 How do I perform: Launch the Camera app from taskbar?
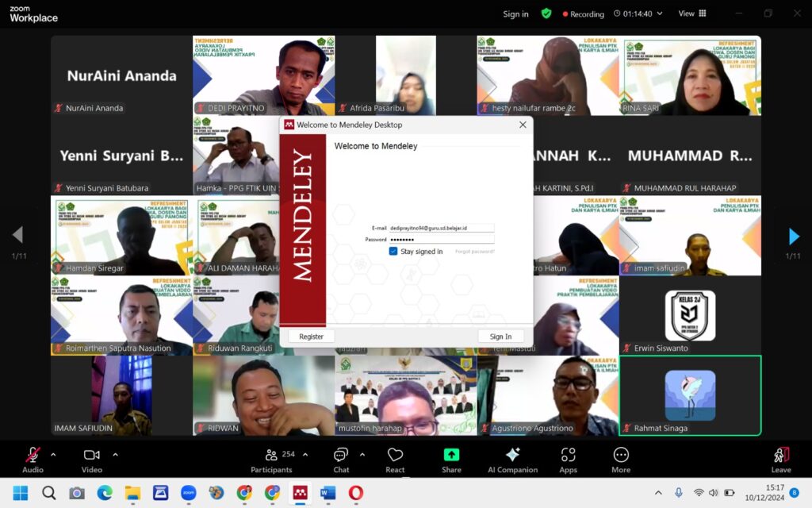(x=77, y=493)
